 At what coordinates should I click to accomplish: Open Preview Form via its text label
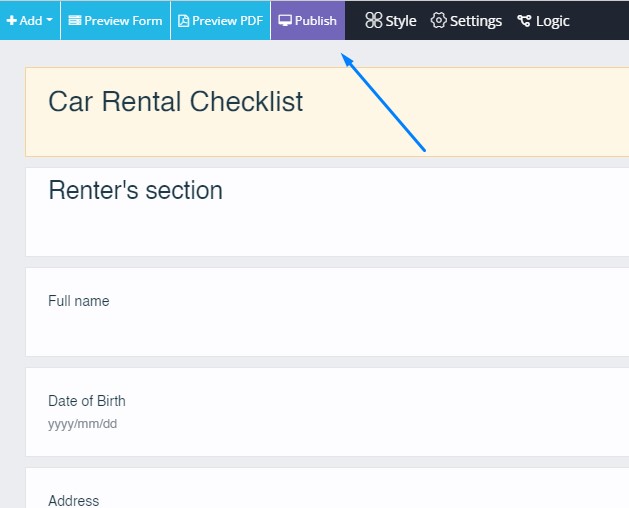point(123,21)
